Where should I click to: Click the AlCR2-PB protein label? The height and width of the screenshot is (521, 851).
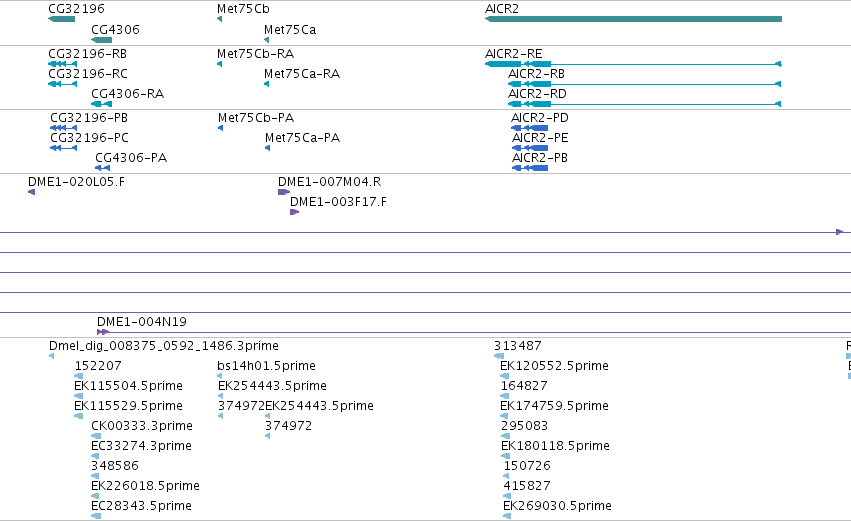(540, 158)
